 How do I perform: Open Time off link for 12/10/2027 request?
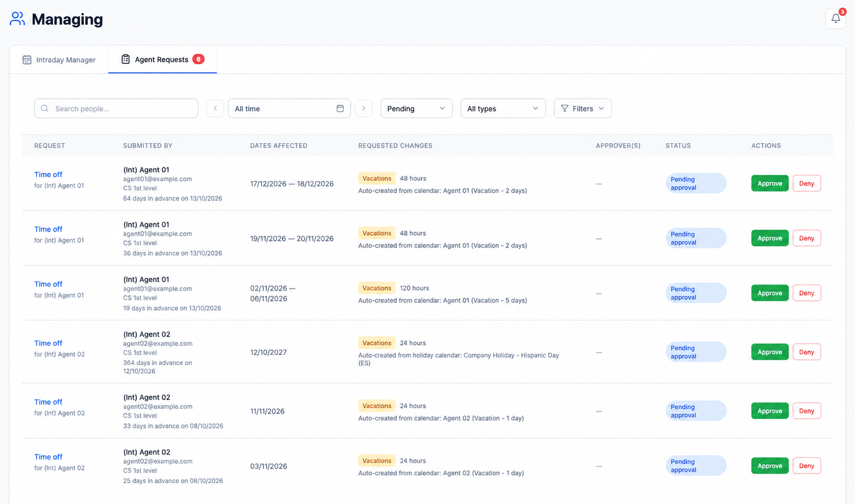click(x=48, y=343)
